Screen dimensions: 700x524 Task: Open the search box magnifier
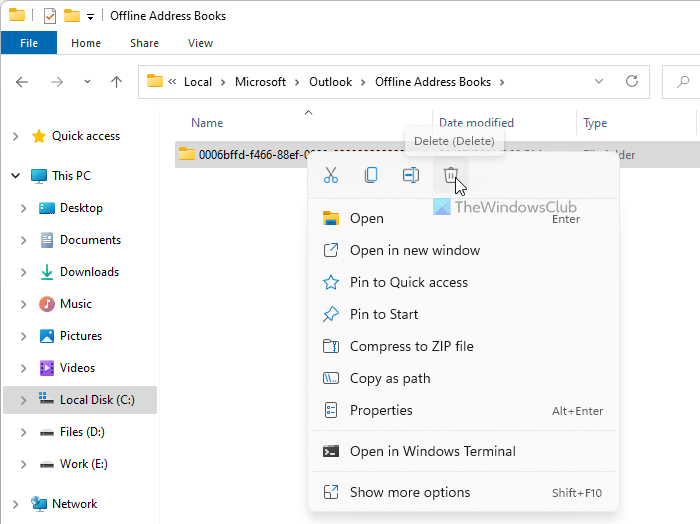coord(683,82)
